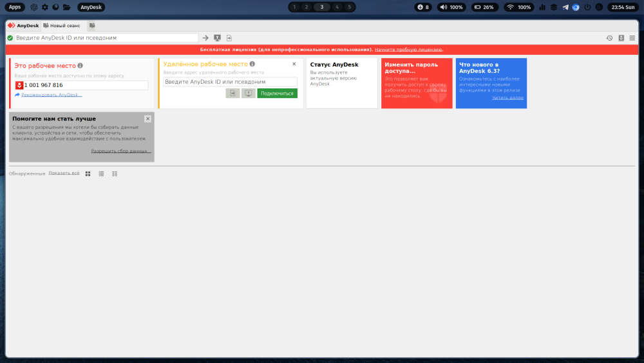Click the new tab icon after Новый сеанс

tap(92, 26)
